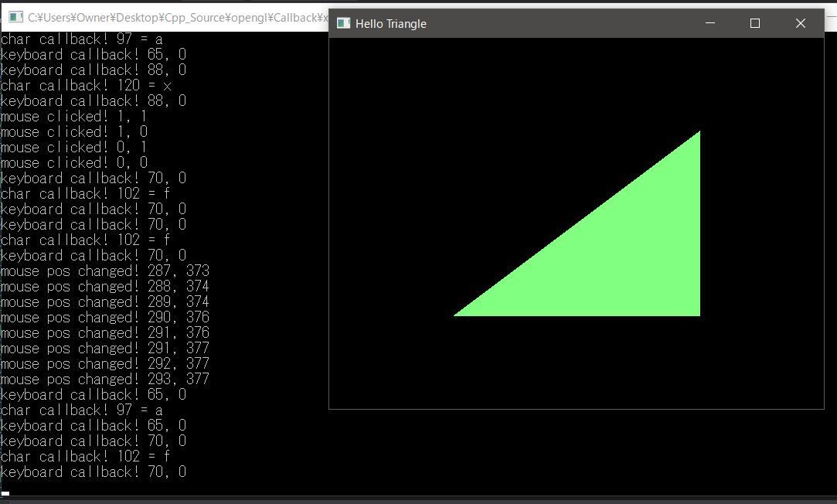Click the console window icon in title bar
837x504 pixels.
(x=15, y=17)
